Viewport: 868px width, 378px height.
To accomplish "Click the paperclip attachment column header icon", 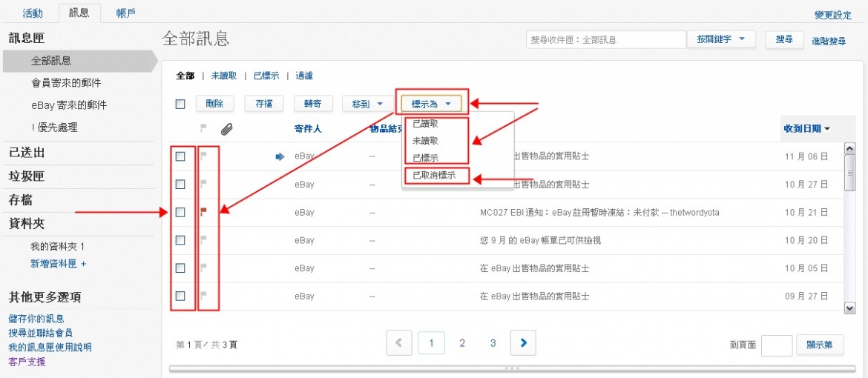I will click(227, 129).
